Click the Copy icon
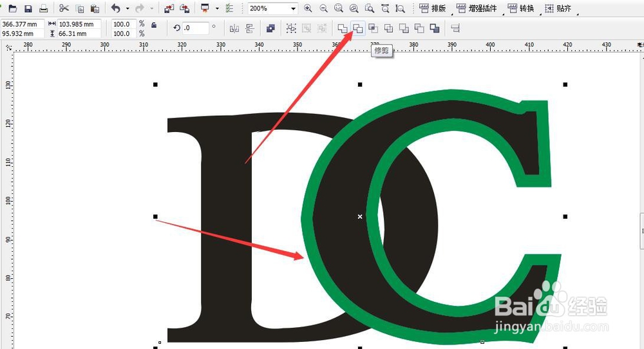The image size is (644, 349). [x=80, y=8]
